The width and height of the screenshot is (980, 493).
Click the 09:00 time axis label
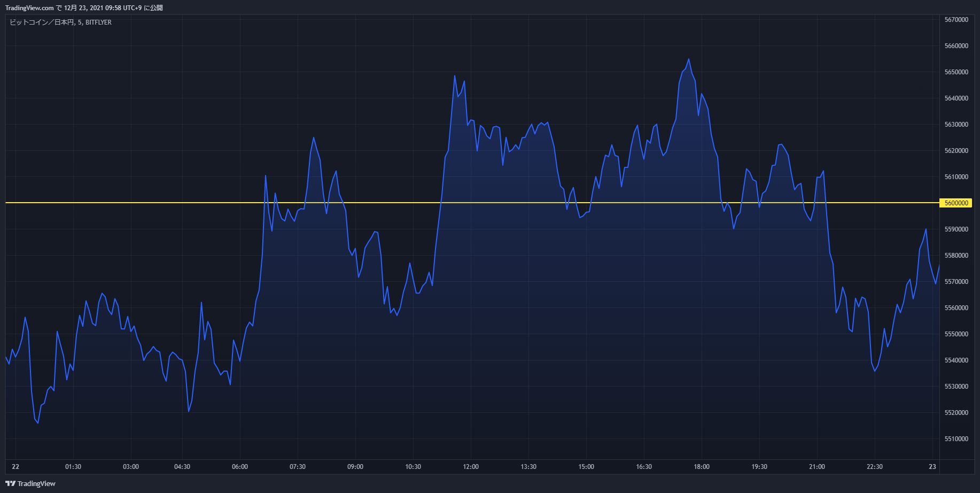point(355,467)
